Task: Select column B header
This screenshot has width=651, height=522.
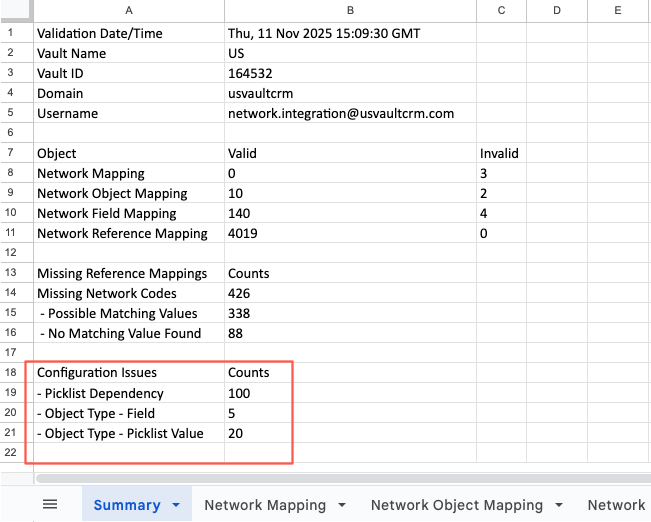Action: (350, 10)
